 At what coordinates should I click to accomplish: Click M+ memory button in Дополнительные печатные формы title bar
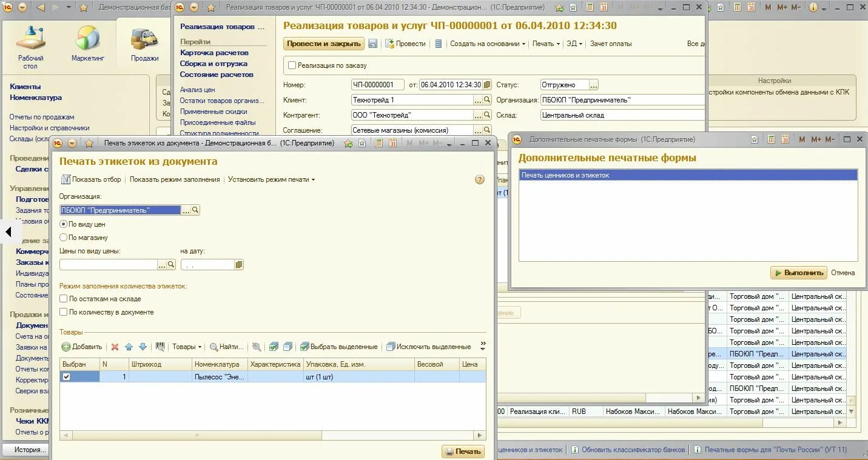[x=815, y=139]
